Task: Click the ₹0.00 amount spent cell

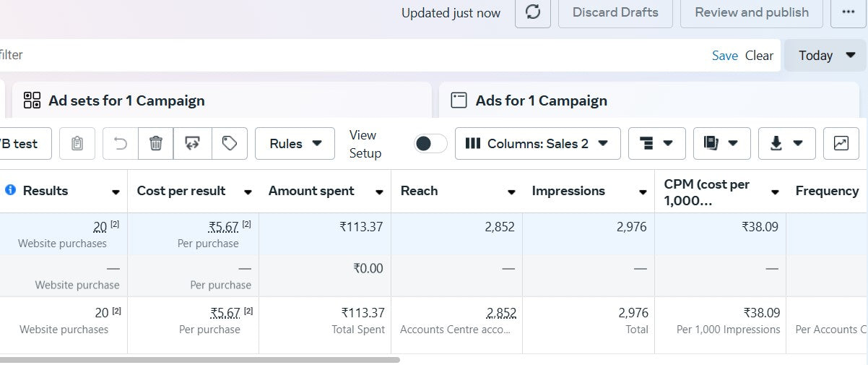Action: [x=368, y=268]
